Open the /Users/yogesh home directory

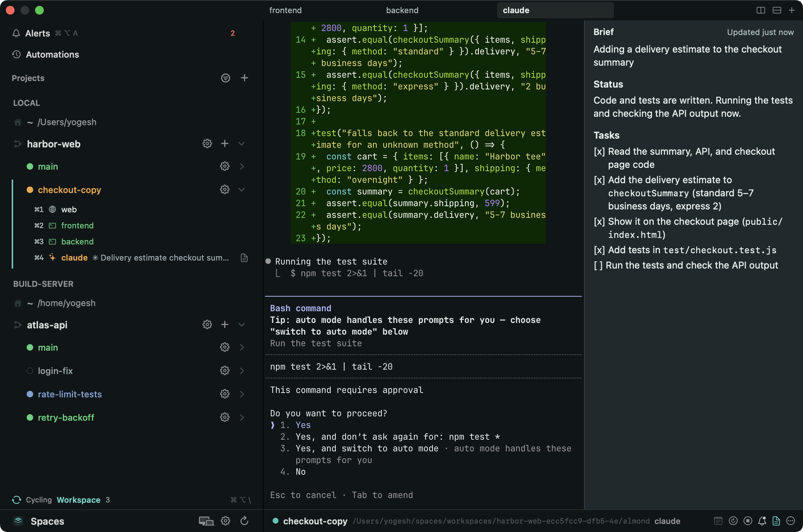[67, 122]
